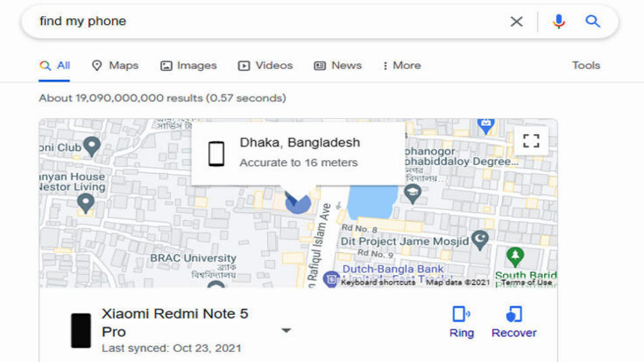Open the Tools options
This screenshot has height=362, width=644.
[x=586, y=66]
